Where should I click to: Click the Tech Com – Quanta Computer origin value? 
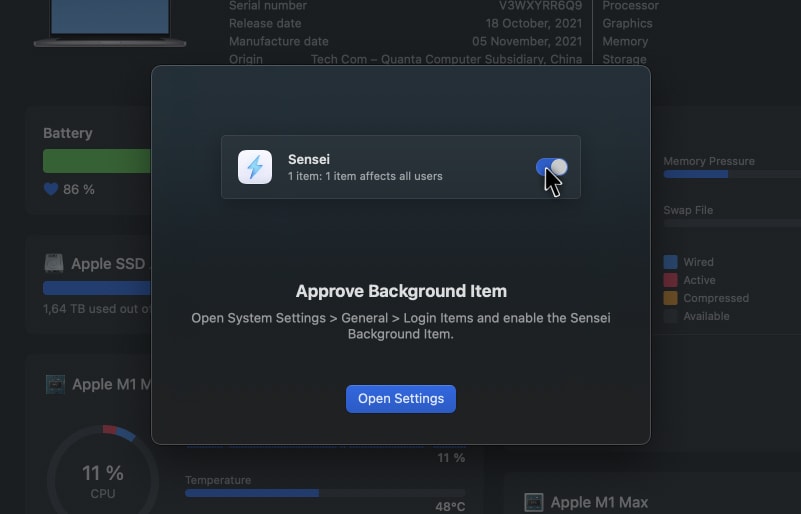(446, 59)
